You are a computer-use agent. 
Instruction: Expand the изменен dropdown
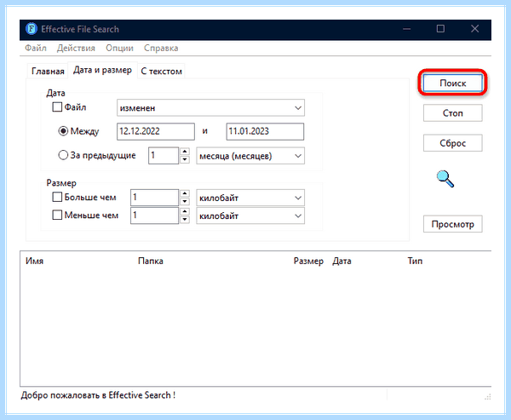(x=210, y=108)
